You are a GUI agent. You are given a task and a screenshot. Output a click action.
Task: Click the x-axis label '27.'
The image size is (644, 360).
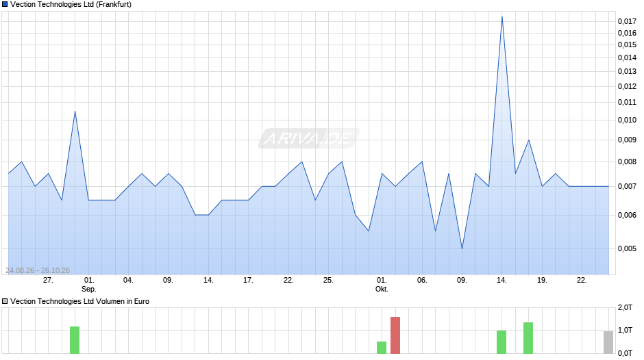click(x=48, y=280)
